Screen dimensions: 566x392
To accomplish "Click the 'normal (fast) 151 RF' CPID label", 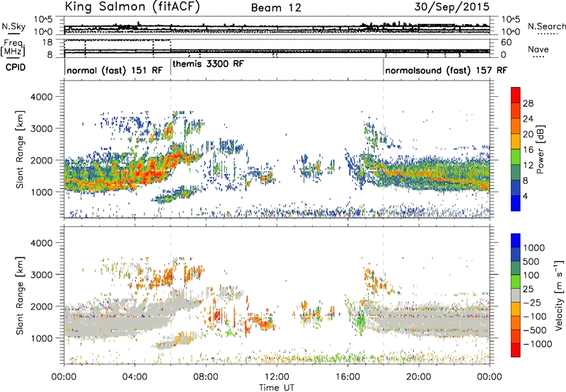I will [115, 70].
